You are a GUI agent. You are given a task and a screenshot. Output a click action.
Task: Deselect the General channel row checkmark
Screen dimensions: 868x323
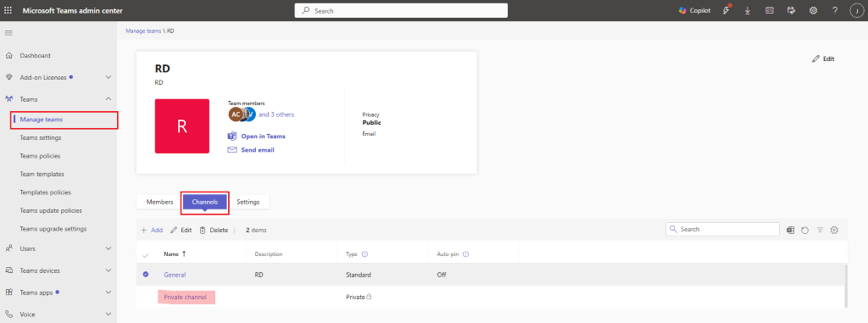click(x=146, y=274)
